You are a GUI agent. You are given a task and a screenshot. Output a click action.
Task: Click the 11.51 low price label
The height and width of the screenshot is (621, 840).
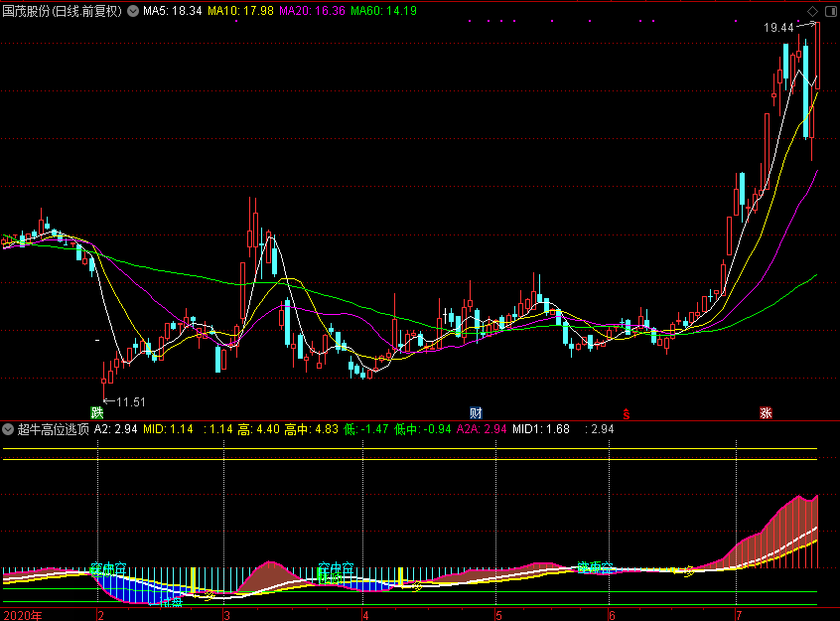(131, 402)
